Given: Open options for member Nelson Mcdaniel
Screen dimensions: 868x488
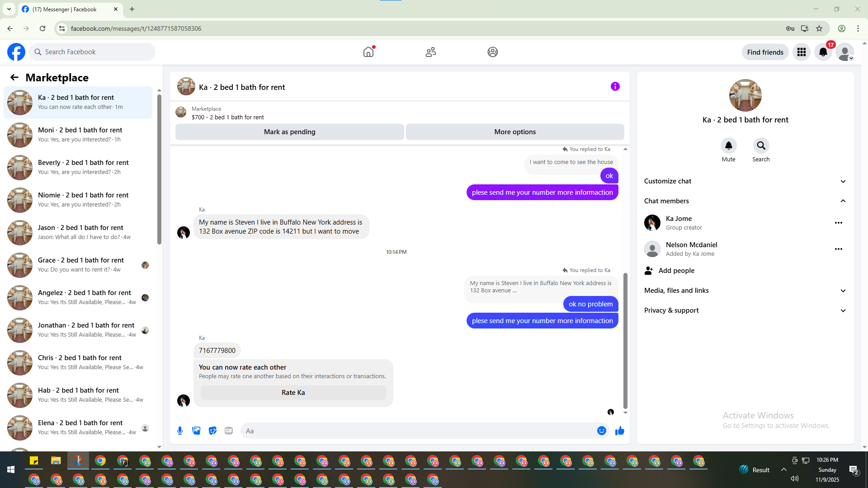Looking at the screenshot, I should coord(839,249).
